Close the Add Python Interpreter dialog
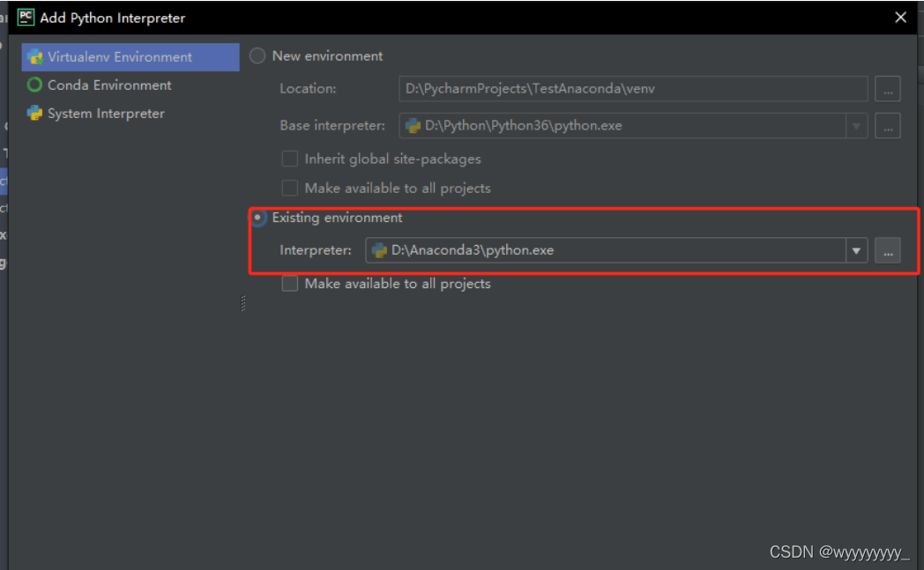This screenshot has height=570, width=924. click(x=900, y=18)
